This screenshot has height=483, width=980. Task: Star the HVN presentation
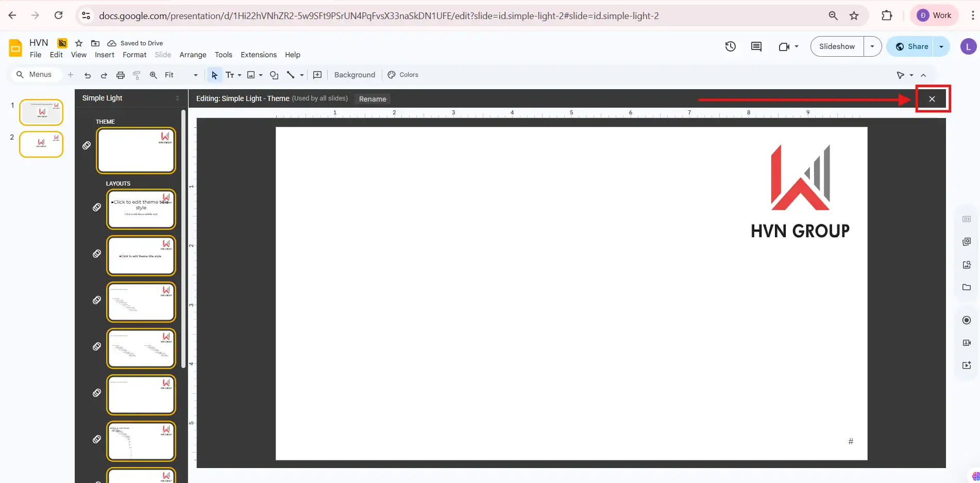coord(79,43)
